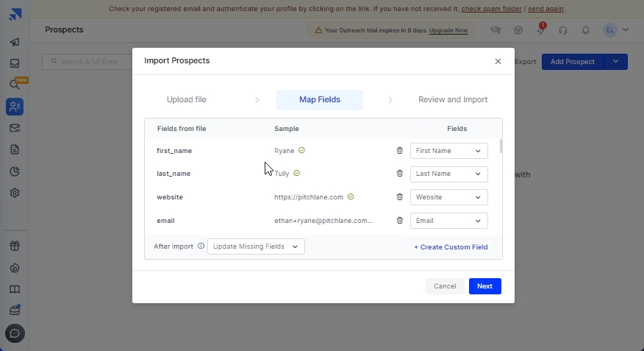Viewport: 644px width, 351px height.
Task: Delete the first_name field mapping
Action: [x=400, y=151]
